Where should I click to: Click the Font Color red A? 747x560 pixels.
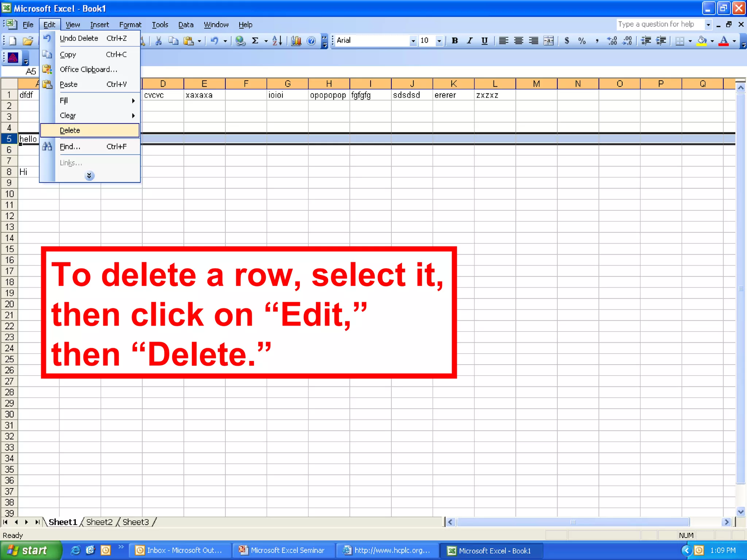pyautogui.click(x=724, y=41)
